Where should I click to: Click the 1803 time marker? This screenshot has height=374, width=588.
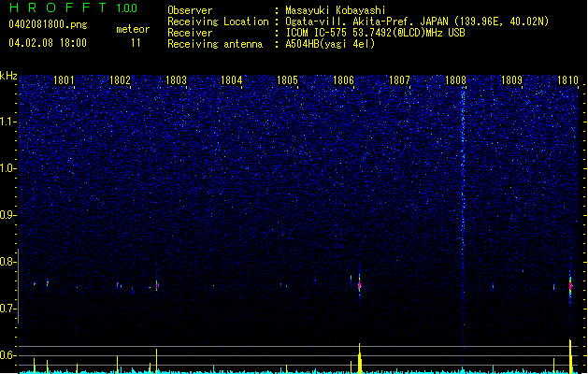tap(176, 80)
